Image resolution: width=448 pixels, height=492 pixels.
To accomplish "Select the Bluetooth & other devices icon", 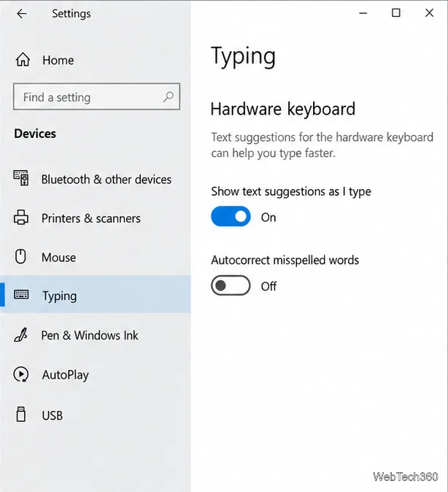I will pos(21,178).
